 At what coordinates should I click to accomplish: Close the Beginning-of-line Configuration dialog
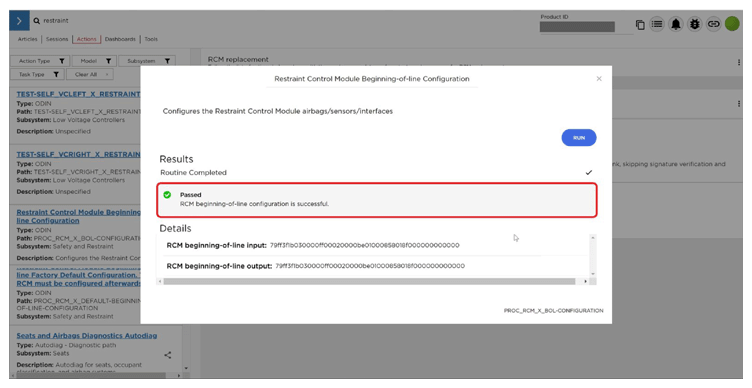tap(599, 79)
